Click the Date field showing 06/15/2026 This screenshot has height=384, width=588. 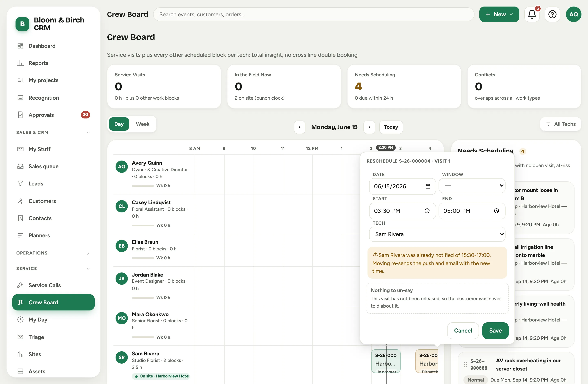(x=402, y=186)
